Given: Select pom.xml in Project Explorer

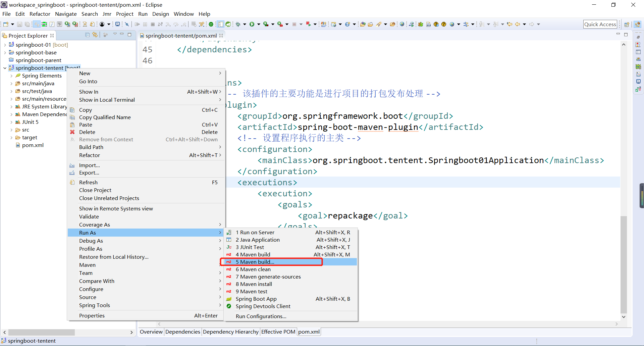Looking at the screenshot, I should 33,145.
